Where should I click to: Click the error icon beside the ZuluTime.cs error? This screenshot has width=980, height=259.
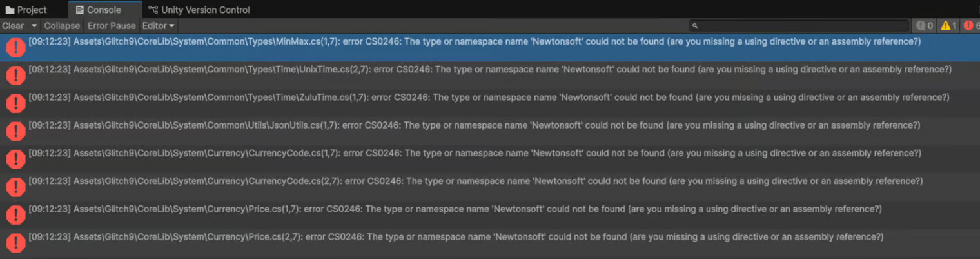(15, 103)
